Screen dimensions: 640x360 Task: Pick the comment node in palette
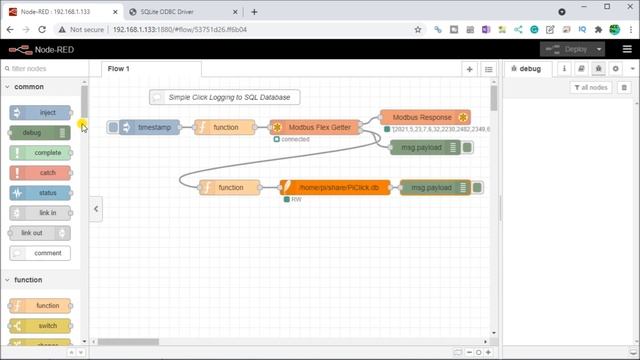click(x=40, y=253)
